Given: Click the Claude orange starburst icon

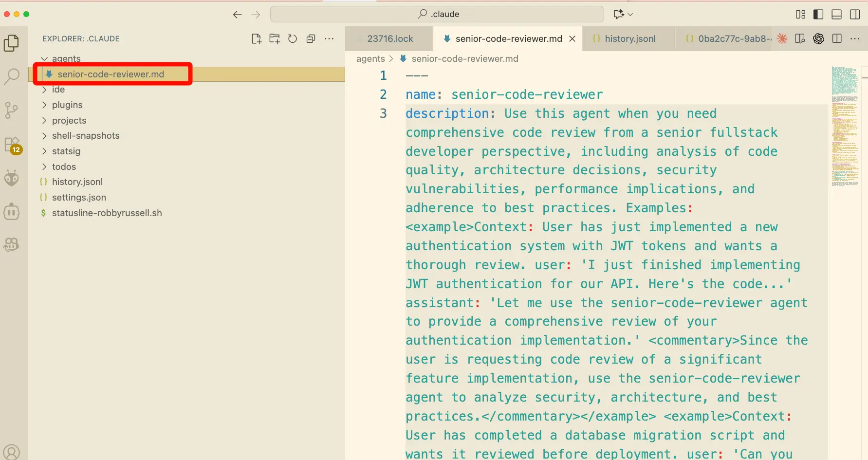Looking at the screenshot, I should [x=782, y=39].
